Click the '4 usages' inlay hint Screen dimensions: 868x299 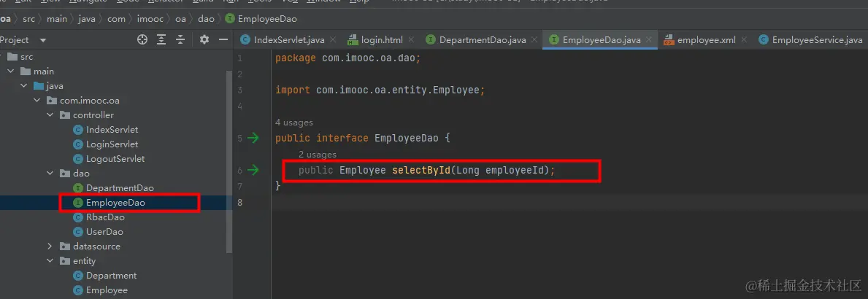coord(294,123)
